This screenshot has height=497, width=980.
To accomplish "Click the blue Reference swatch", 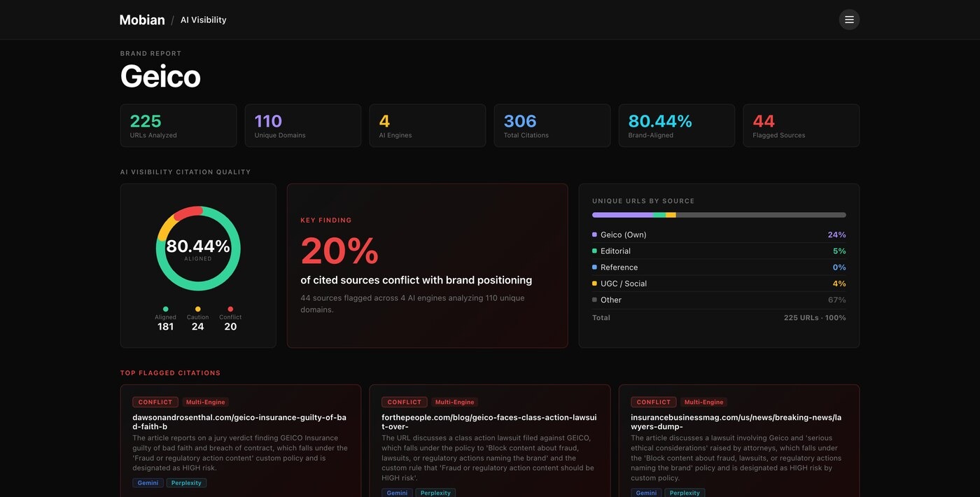I will point(594,267).
